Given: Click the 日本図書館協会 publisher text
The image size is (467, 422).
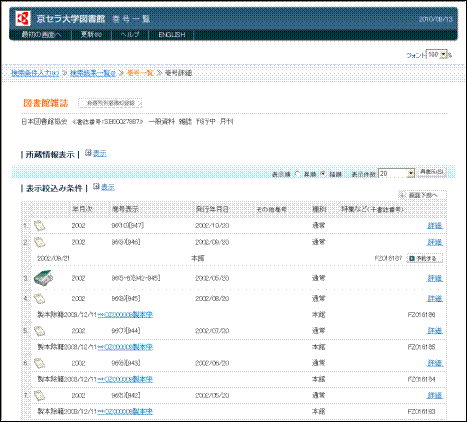Looking at the screenshot, I should pos(44,122).
